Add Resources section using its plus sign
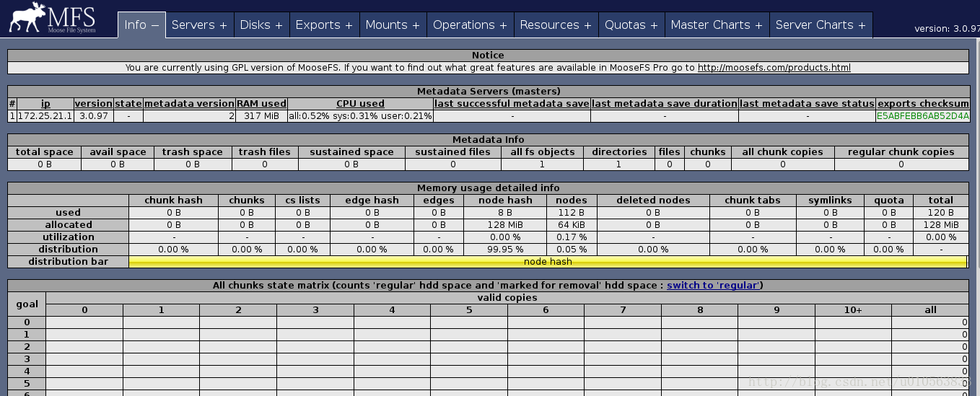 click(x=587, y=25)
